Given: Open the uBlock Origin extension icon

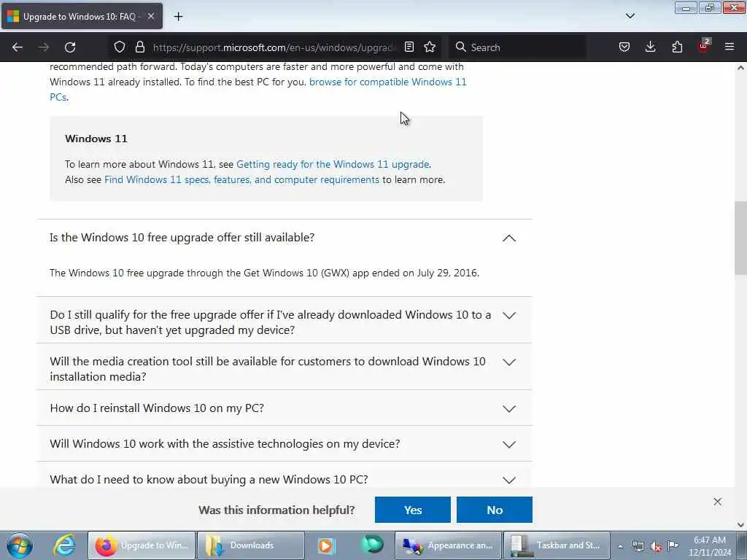Looking at the screenshot, I should [x=704, y=46].
